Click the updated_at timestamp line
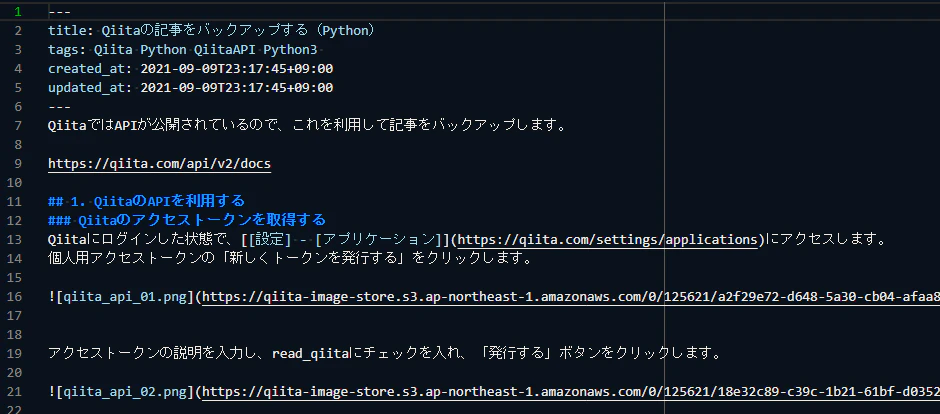 [191, 87]
